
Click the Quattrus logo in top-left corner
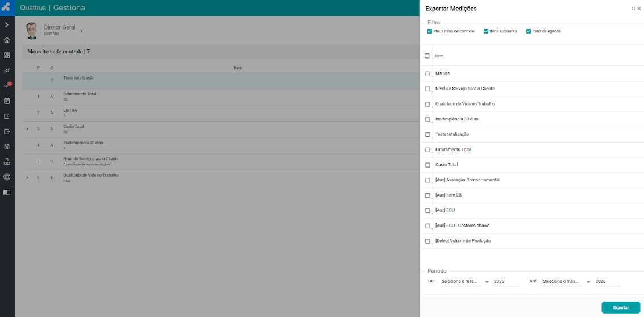7,7
